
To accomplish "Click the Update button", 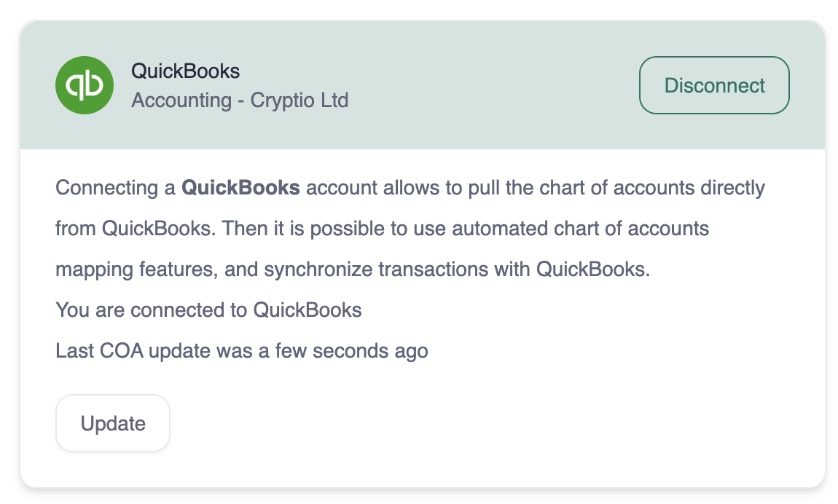I will [113, 423].
